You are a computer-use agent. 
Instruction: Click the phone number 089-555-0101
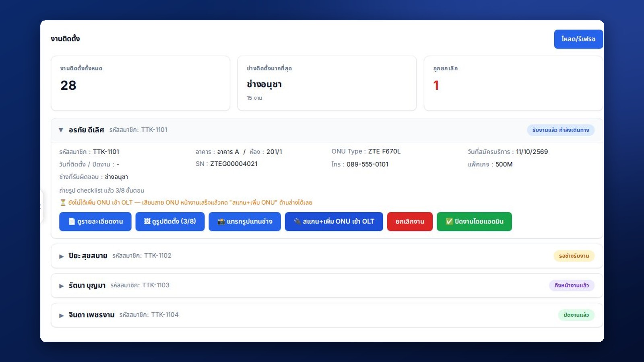point(367,164)
